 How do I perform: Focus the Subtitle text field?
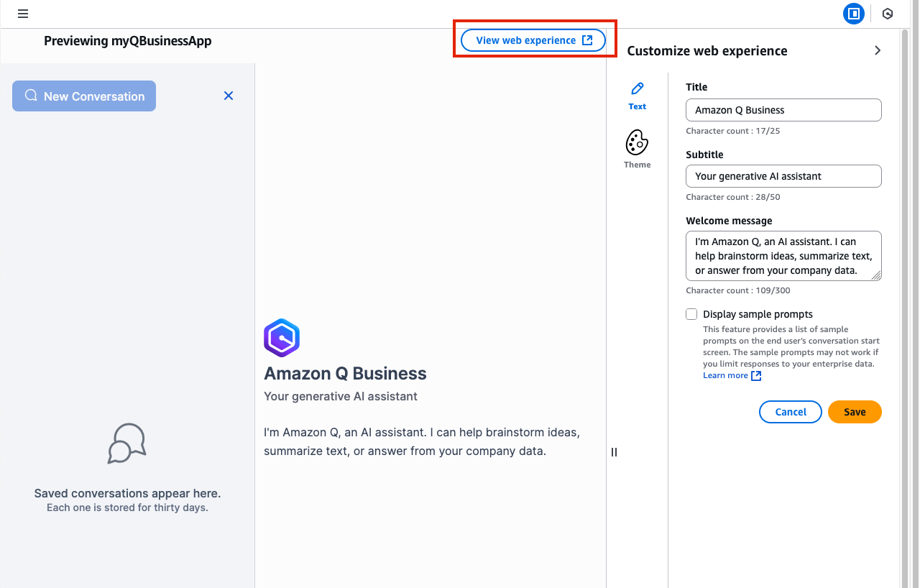pos(783,176)
